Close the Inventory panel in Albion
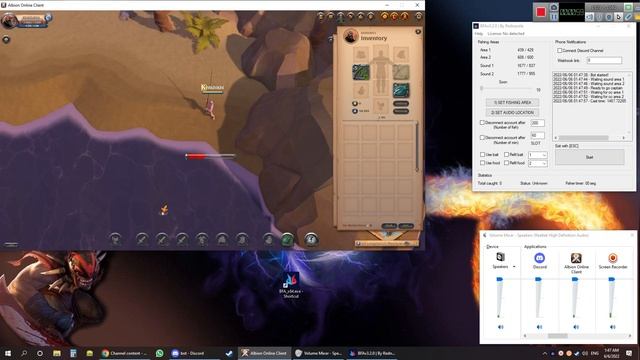The image size is (640, 360). coord(418,32)
